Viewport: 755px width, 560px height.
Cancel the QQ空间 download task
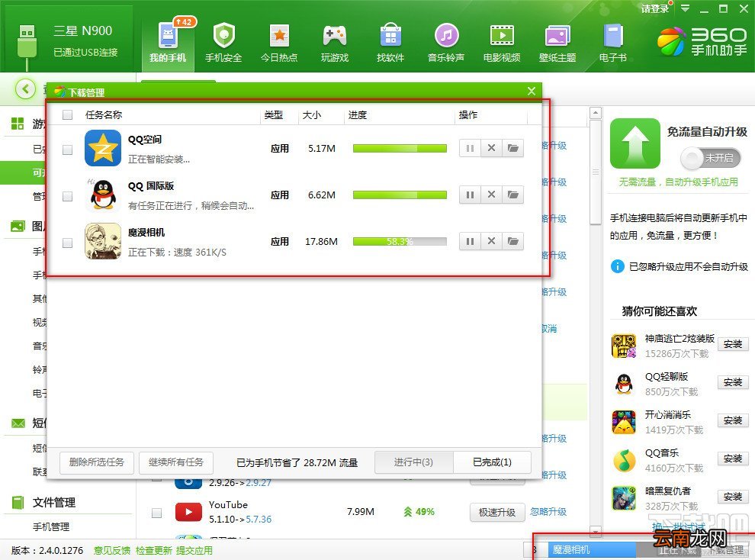click(x=491, y=148)
